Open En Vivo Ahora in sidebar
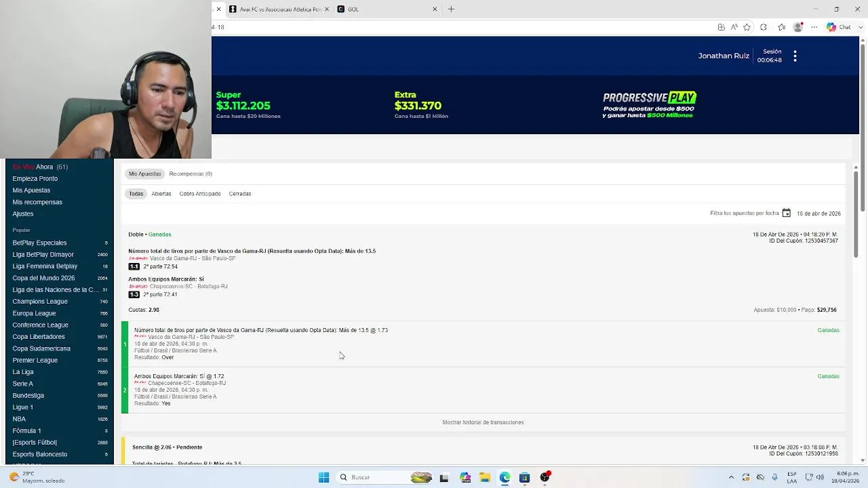The image size is (868, 488). pyautogui.click(x=40, y=167)
